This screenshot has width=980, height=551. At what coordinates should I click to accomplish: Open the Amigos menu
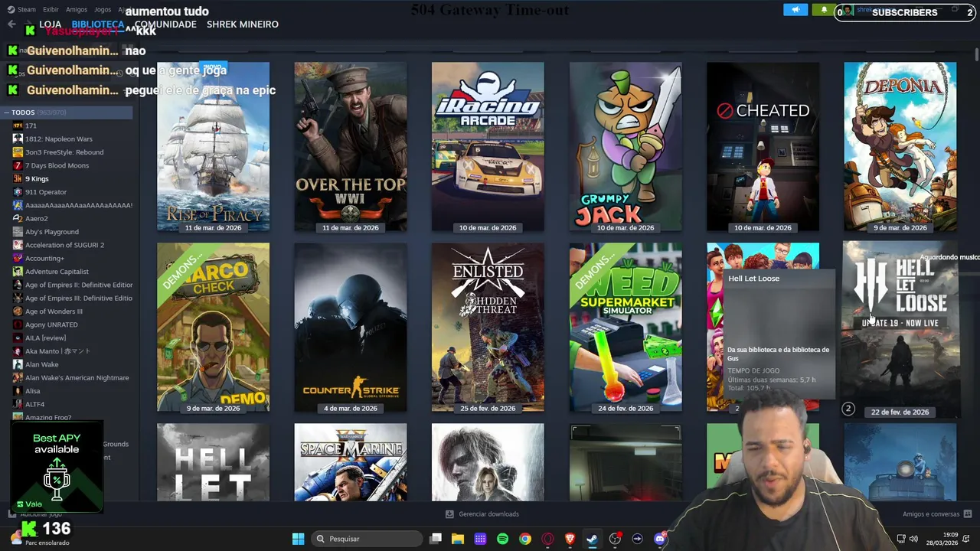click(x=77, y=10)
